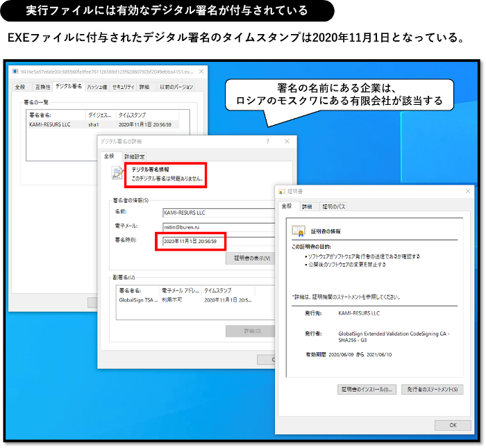Click the signed document icon beside the signature info
The height and width of the screenshot is (448, 486).
click(x=117, y=174)
